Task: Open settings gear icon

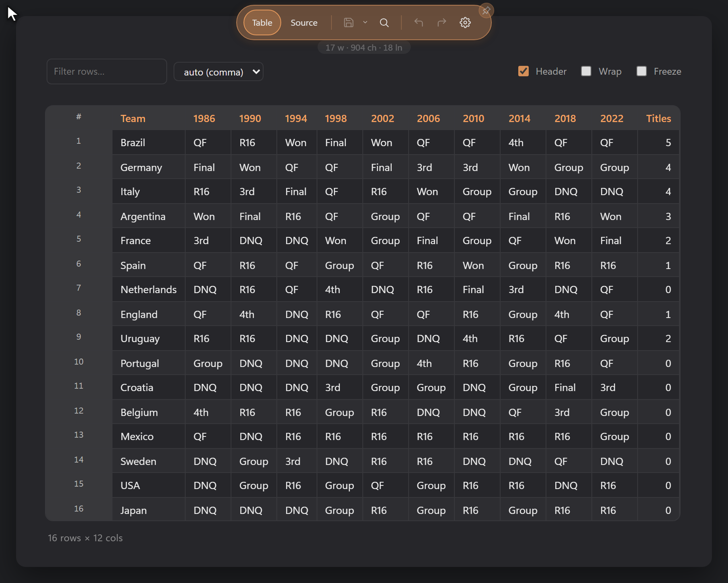Action: pos(465,22)
